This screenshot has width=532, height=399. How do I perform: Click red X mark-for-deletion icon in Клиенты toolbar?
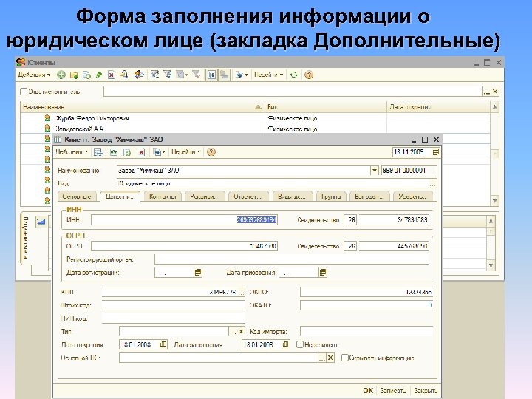pos(111,75)
